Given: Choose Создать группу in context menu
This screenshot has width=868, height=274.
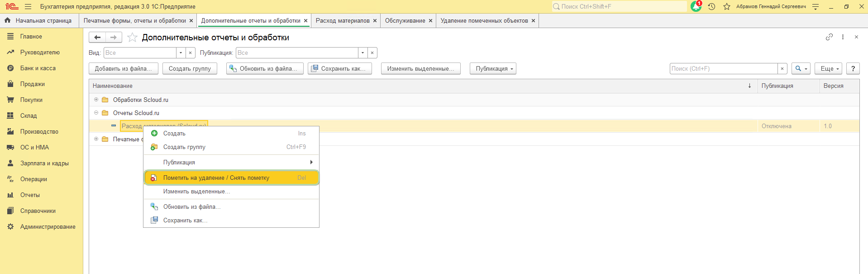Looking at the screenshot, I should pos(231,147).
